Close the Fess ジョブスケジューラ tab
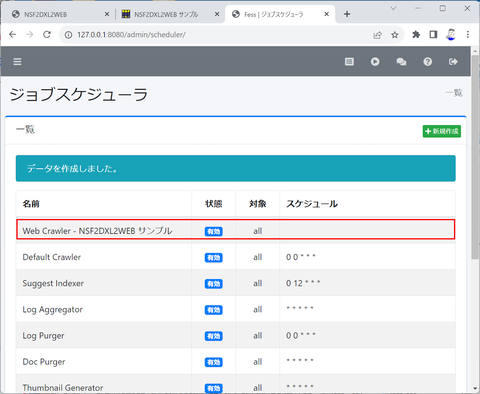 327,14
